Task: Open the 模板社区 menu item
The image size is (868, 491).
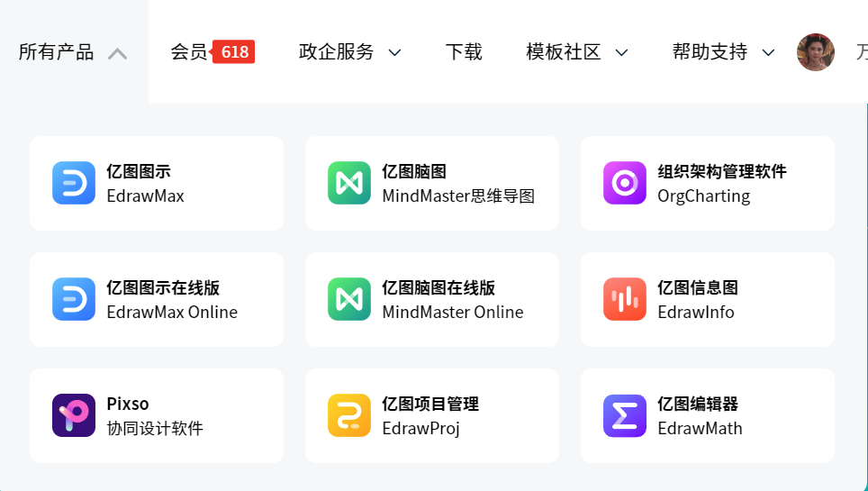Action: pos(564,52)
